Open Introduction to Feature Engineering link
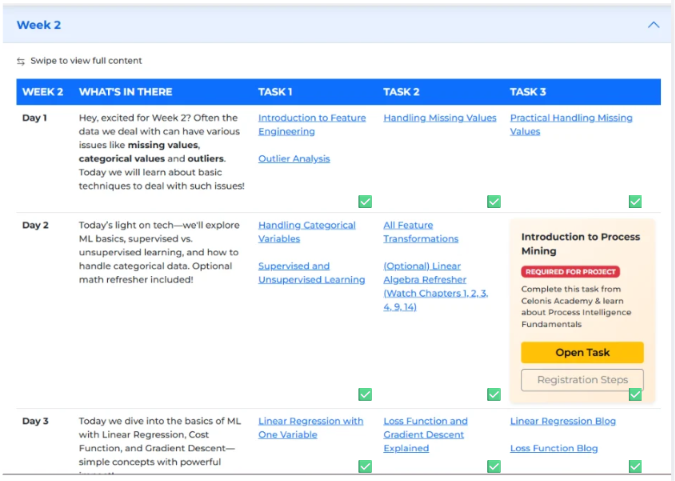This screenshot has width=675, height=481. [312, 124]
